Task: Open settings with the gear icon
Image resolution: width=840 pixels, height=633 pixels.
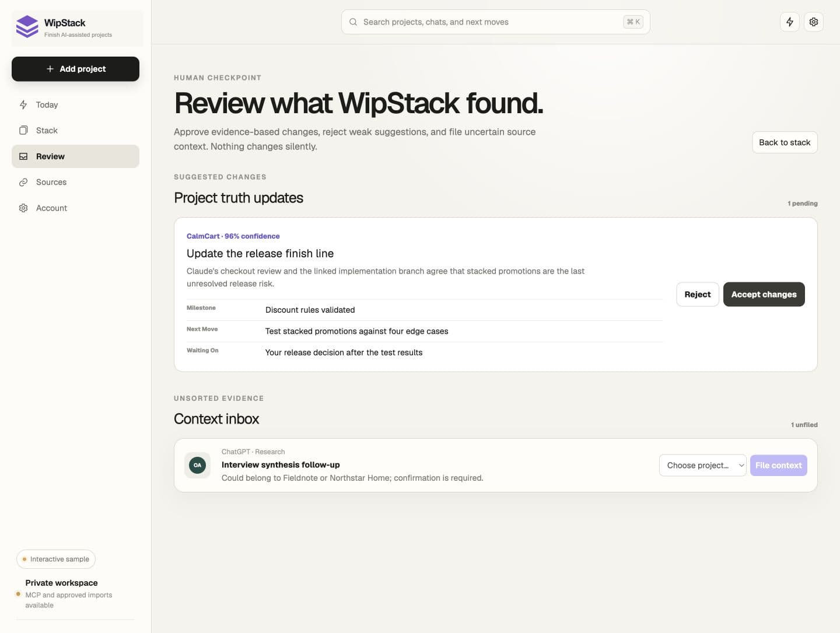Action: pos(814,22)
